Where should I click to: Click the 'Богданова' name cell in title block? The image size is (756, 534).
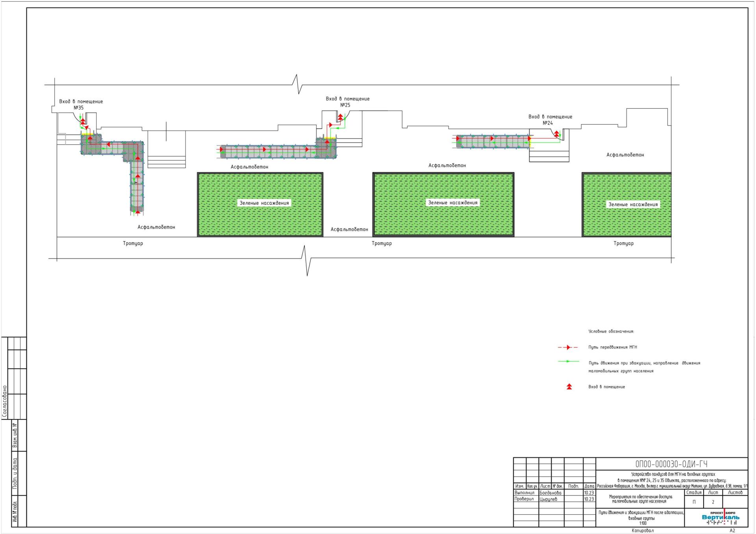click(550, 493)
